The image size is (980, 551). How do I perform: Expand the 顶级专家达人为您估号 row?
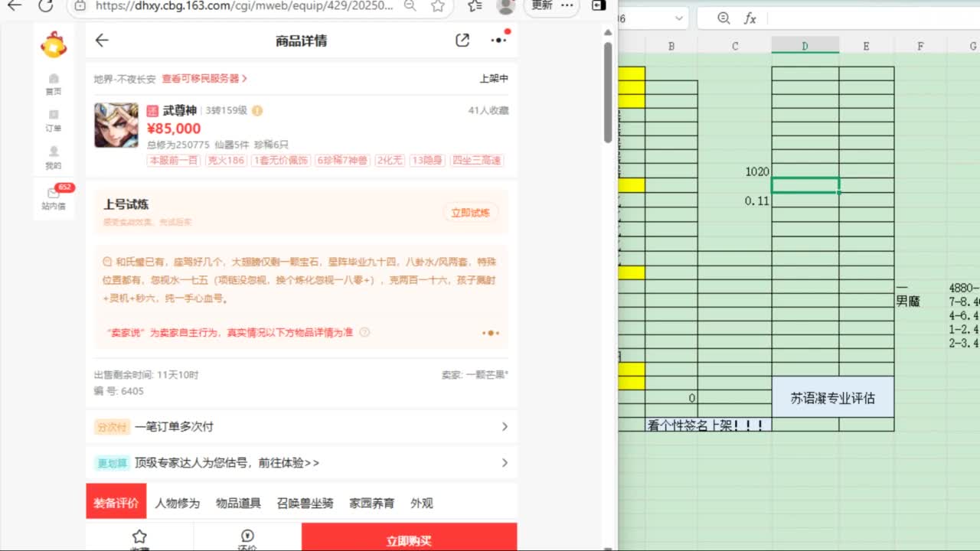[302, 463]
